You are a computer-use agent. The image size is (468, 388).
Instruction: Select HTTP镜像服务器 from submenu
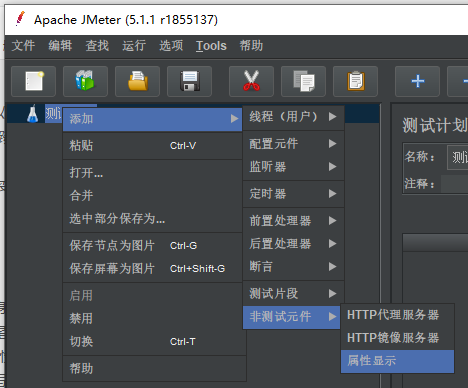[x=397, y=338]
